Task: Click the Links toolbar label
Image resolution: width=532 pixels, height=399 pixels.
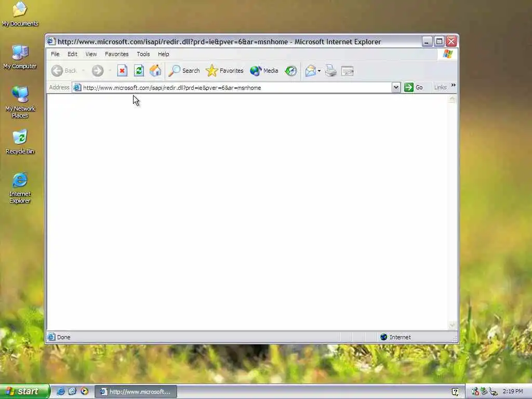Action: (440, 87)
